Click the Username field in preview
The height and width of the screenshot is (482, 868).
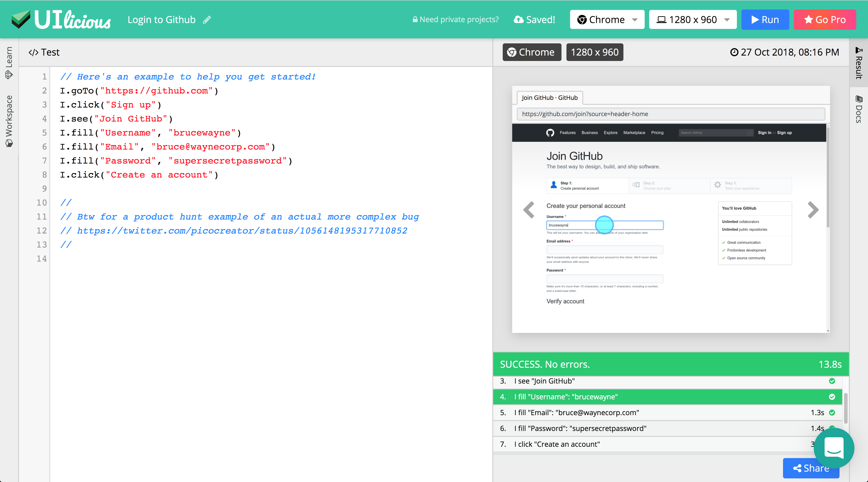click(x=605, y=225)
